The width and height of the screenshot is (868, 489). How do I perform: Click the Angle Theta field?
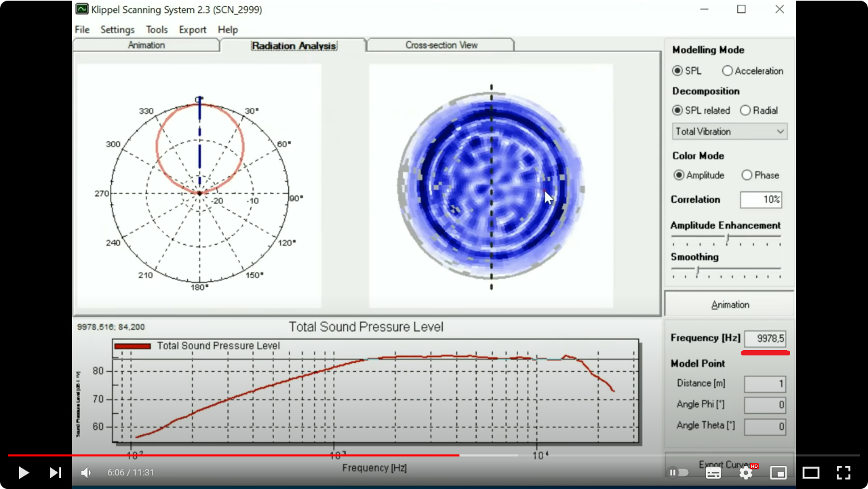pos(766,427)
